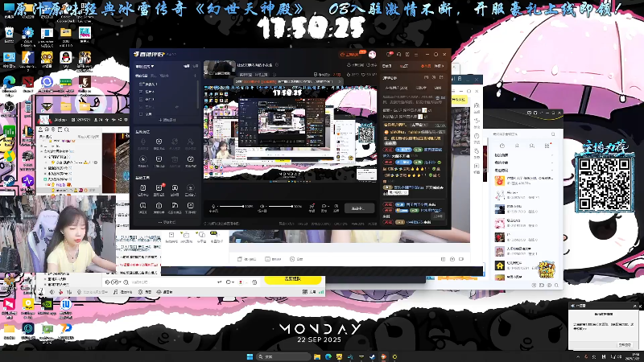Viewport: 644px width, 362px height.
Task: Select the middle chat filter subtab
Action: click(x=421, y=88)
